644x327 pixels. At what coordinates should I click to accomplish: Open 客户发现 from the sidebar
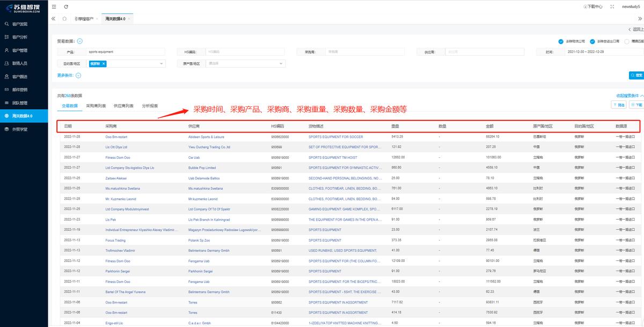20,24
